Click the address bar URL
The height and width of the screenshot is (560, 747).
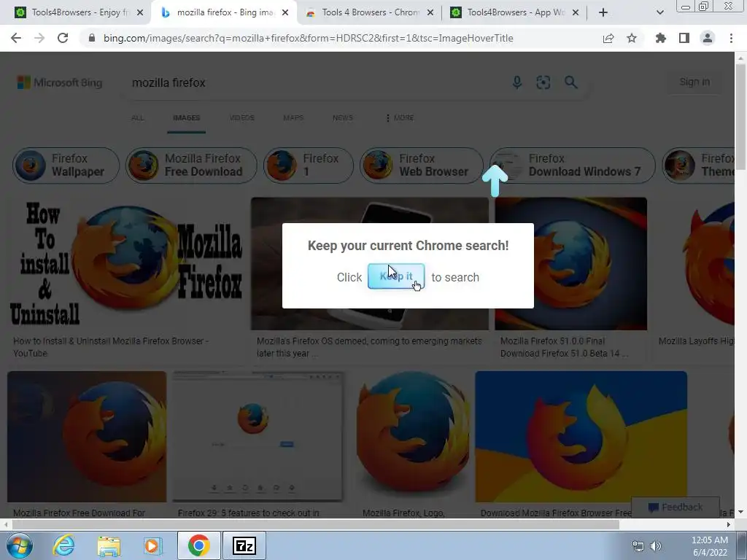click(309, 38)
